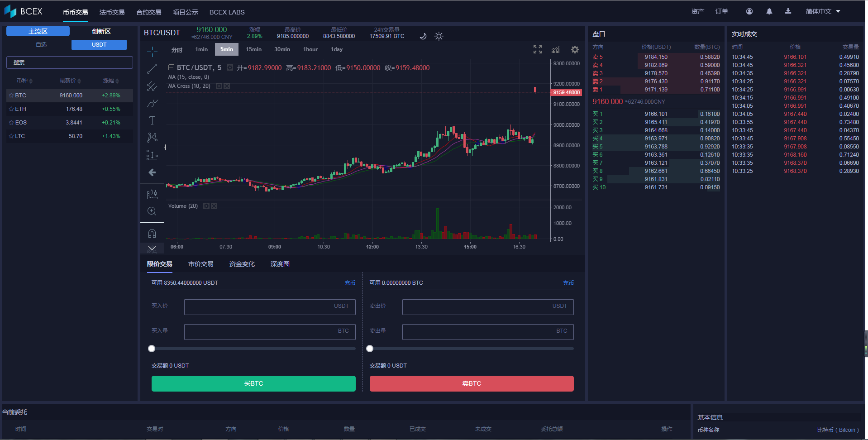Screen dimensions: 868x440
Task: Click 充币 link beside USDT balance
Action: pyautogui.click(x=350, y=283)
